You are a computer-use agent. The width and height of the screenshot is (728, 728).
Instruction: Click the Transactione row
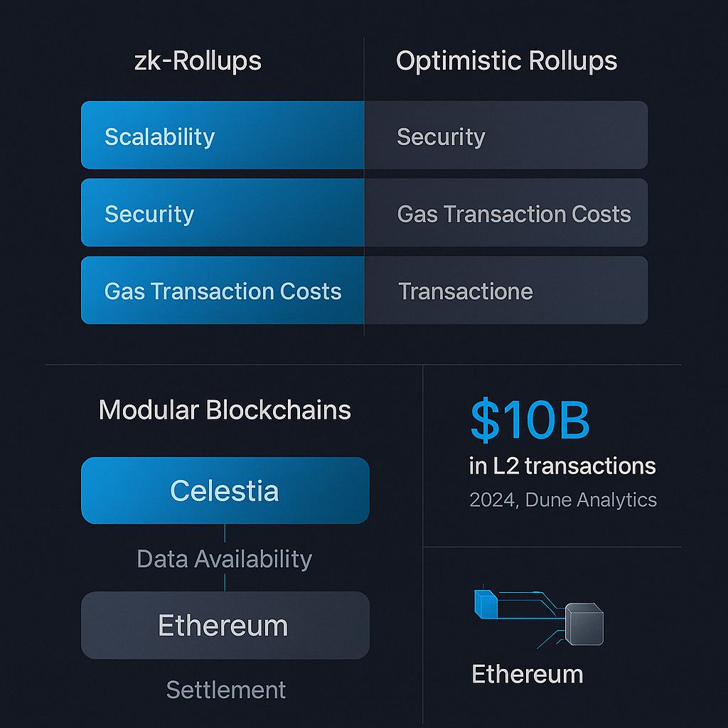click(505, 291)
